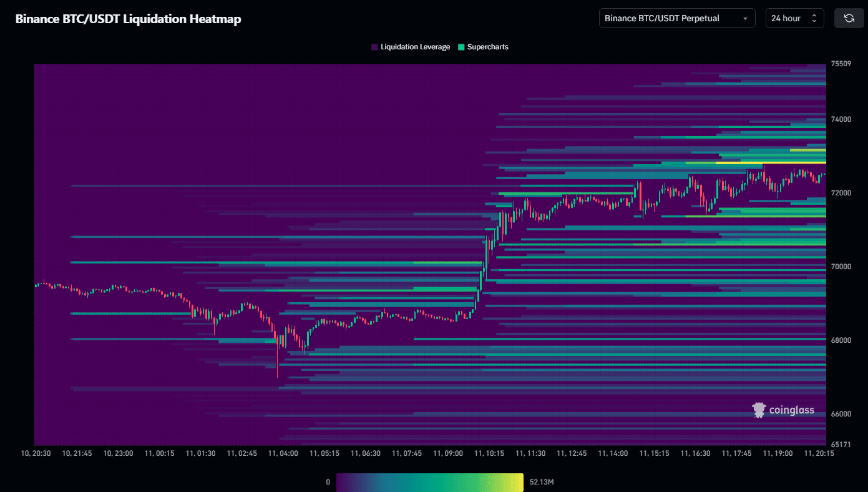The image size is (868, 492).
Task: Hide Supercharts by clicking its legend label
Action: point(487,47)
